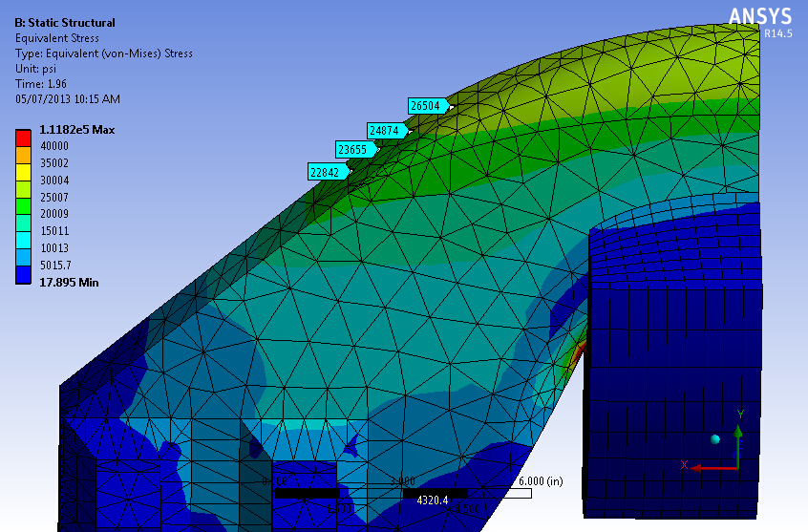Click the 40000 legend value
The width and height of the screenshot is (808, 532).
coord(53,145)
